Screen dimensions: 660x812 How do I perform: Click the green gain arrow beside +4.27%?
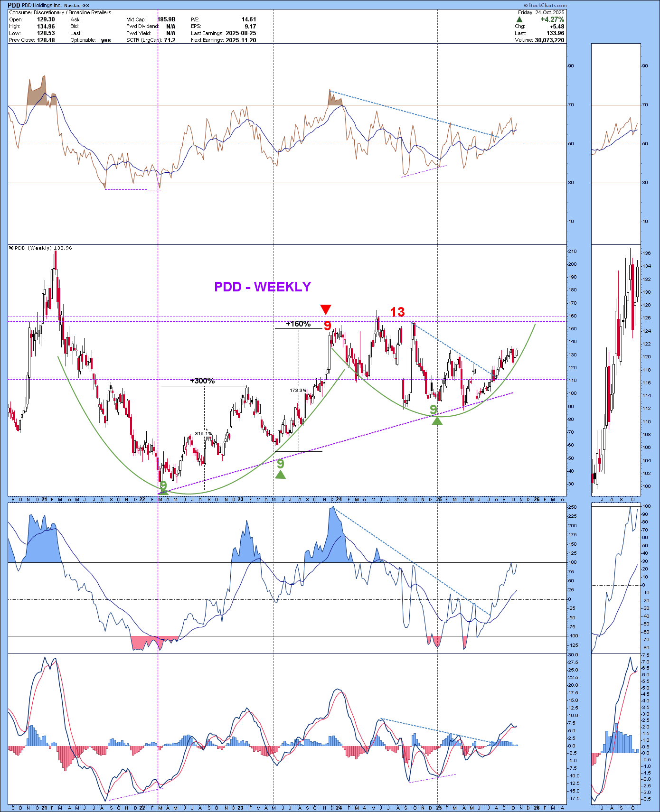tap(519, 19)
